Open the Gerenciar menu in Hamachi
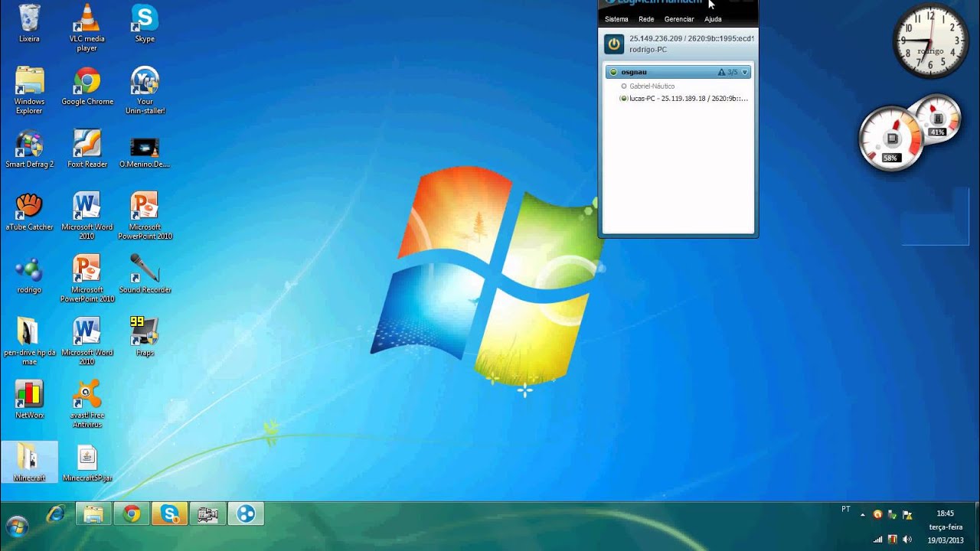980x551 pixels. pos(679,19)
